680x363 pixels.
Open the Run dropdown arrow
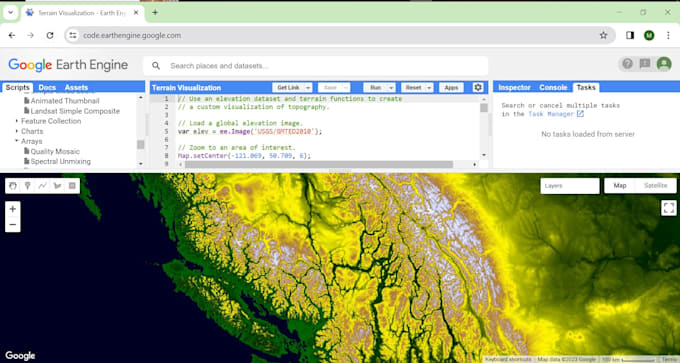tap(391, 88)
